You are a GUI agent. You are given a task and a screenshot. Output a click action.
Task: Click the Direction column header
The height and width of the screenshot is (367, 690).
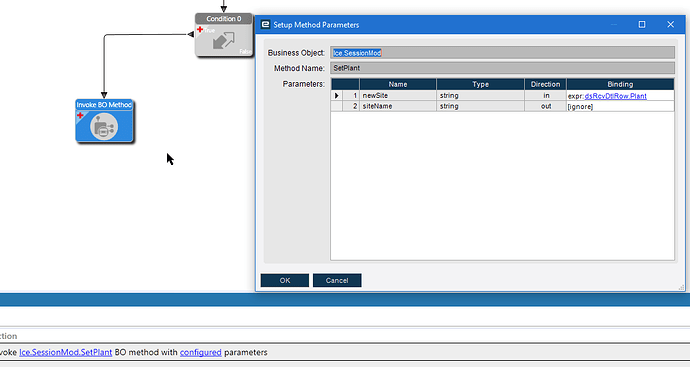point(545,84)
